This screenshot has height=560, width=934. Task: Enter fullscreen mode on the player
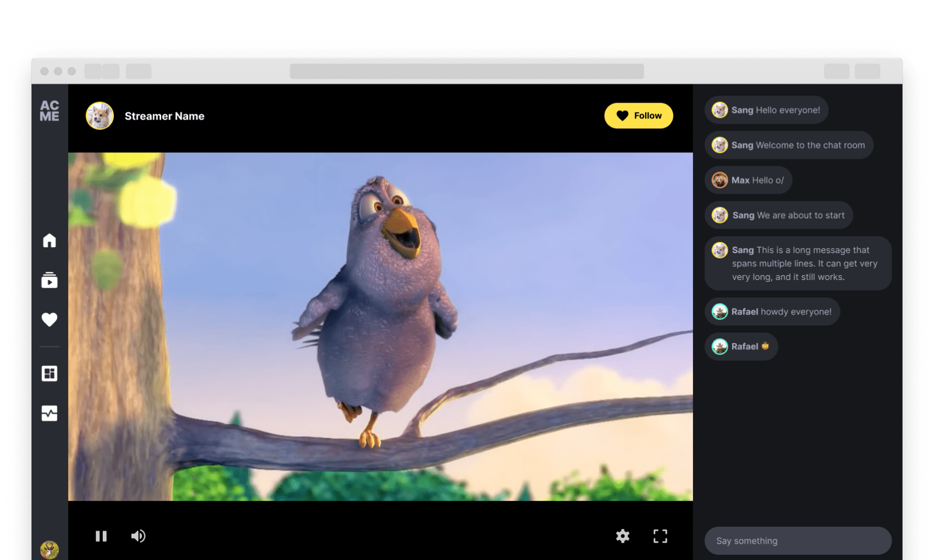pos(660,535)
